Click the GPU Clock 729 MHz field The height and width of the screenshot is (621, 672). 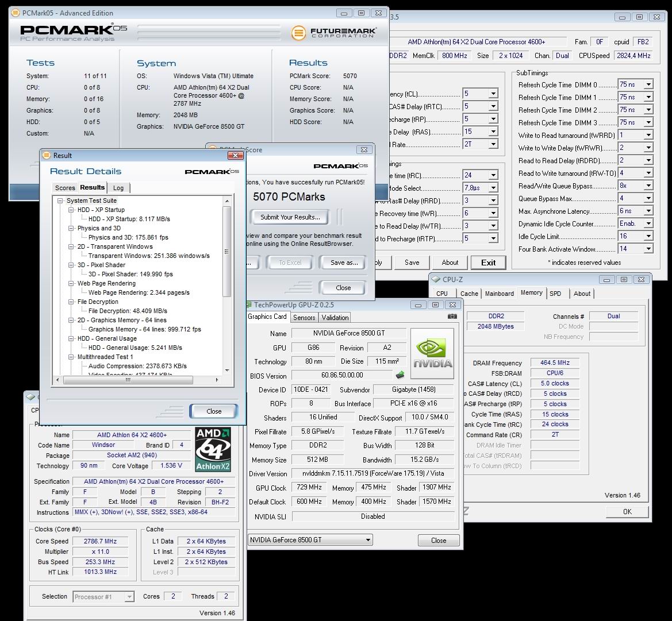309,487
